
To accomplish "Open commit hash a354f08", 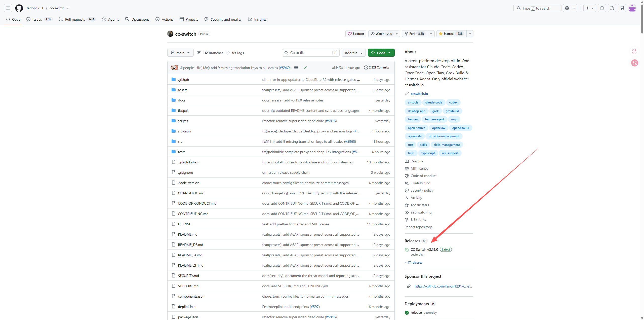I will pyautogui.click(x=337, y=68).
